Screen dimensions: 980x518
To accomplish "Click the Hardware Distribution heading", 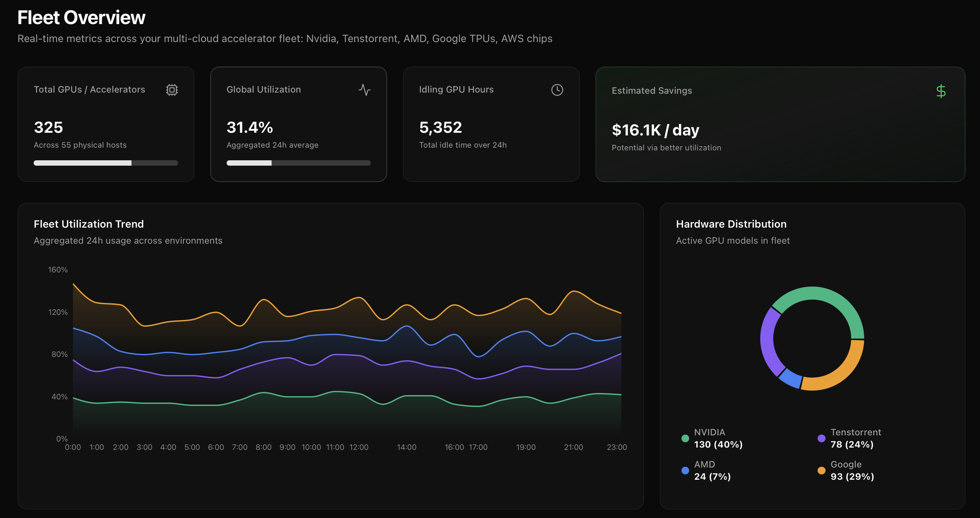I will [731, 224].
